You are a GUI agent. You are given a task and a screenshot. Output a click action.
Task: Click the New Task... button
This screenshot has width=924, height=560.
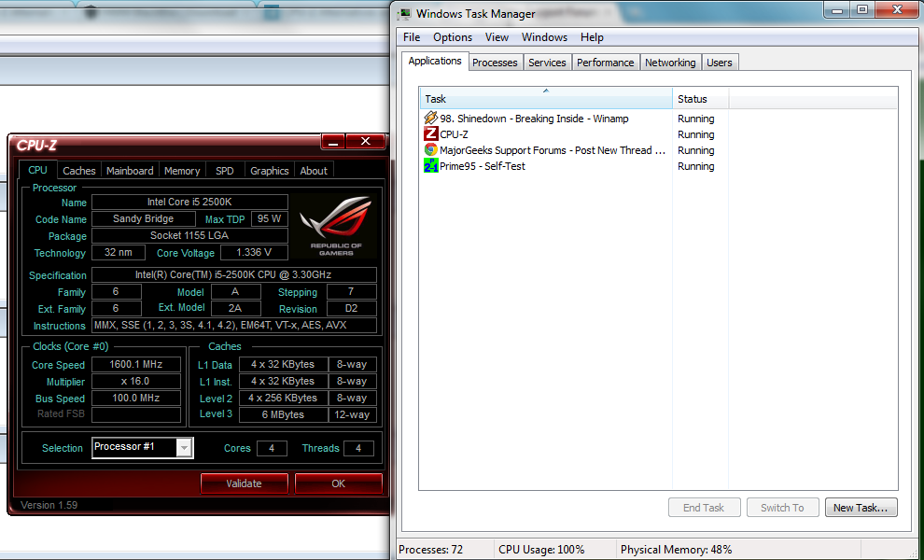[861, 508]
